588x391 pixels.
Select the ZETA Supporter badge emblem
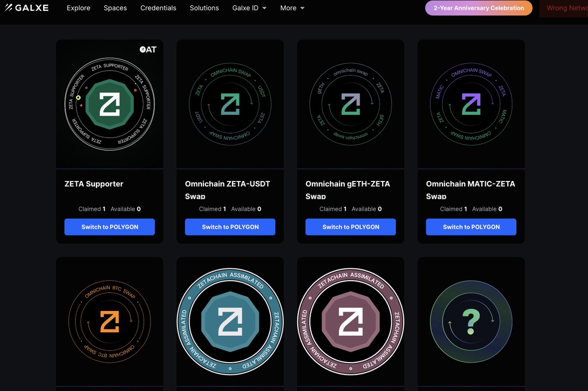tap(109, 103)
